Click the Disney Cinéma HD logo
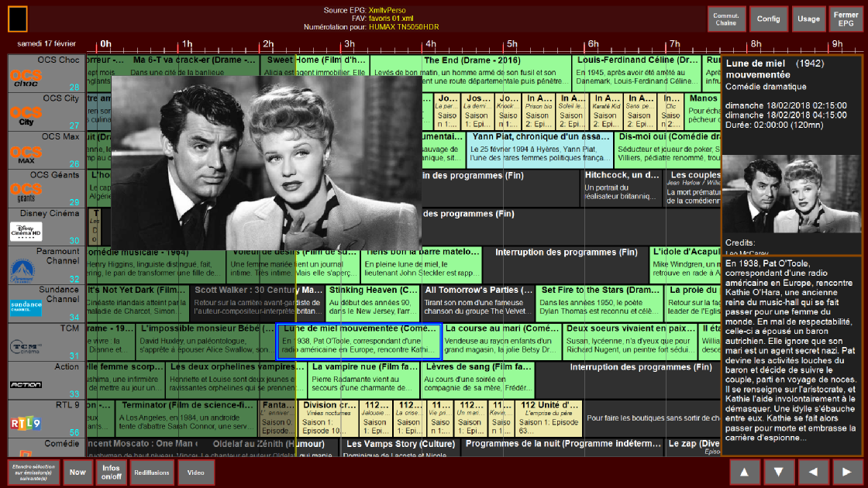This screenshot has width=868, height=488. click(26, 232)
